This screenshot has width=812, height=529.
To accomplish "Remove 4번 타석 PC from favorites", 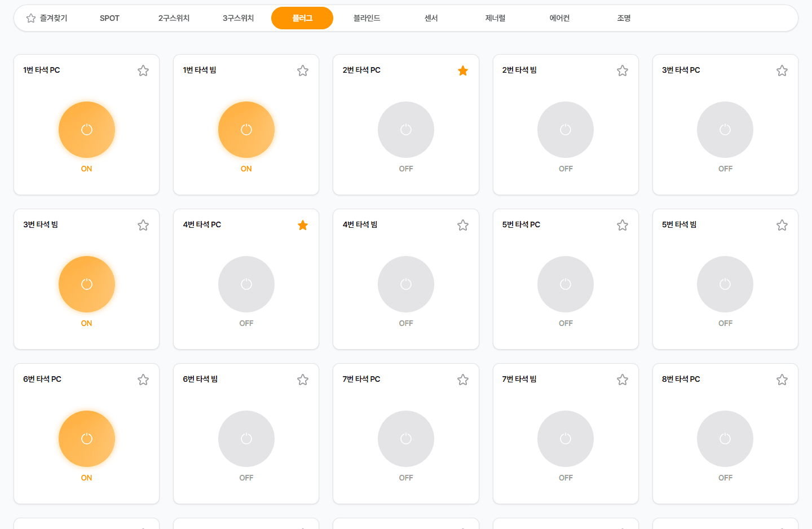I will (303, 225).
